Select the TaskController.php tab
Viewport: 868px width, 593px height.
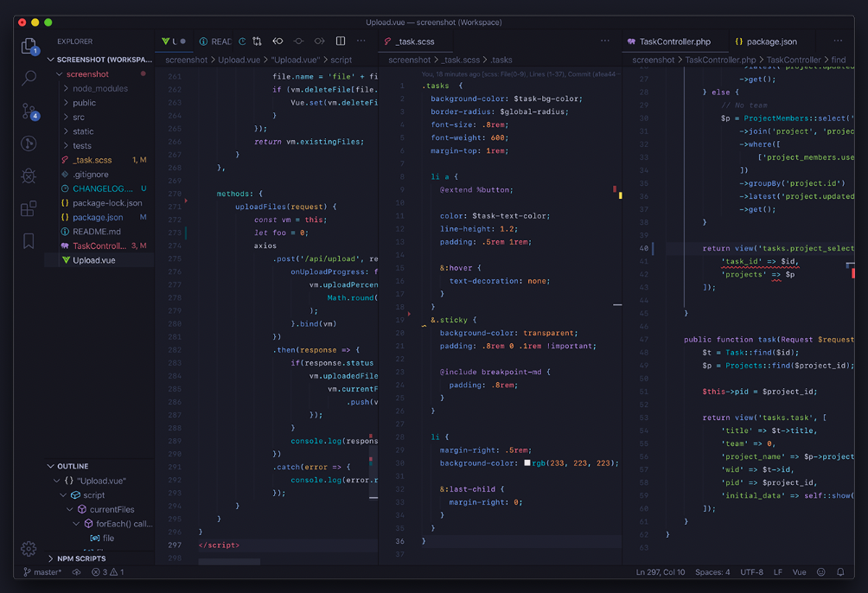click(675, 41)
